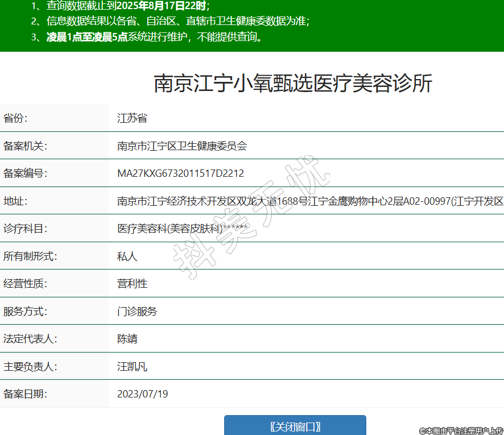Click the 省份 row label
Screen dimensions: 504x435
(15, 118)
